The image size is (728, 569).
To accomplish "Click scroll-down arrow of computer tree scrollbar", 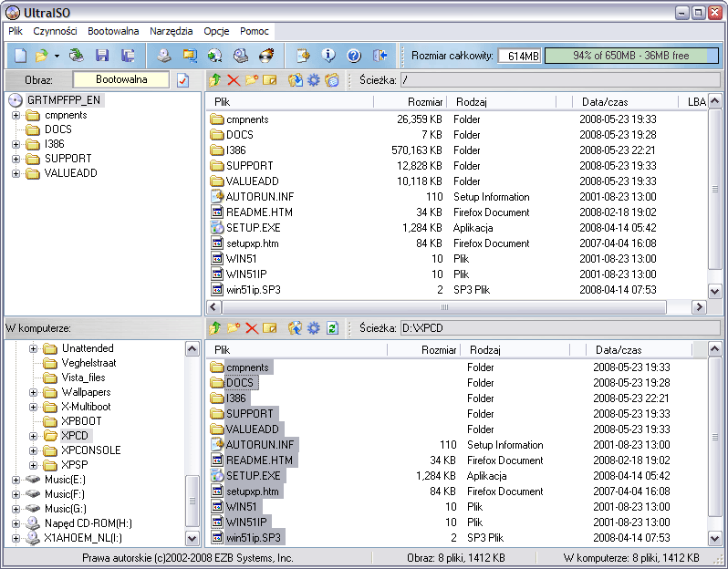I will tap(192, 538).
